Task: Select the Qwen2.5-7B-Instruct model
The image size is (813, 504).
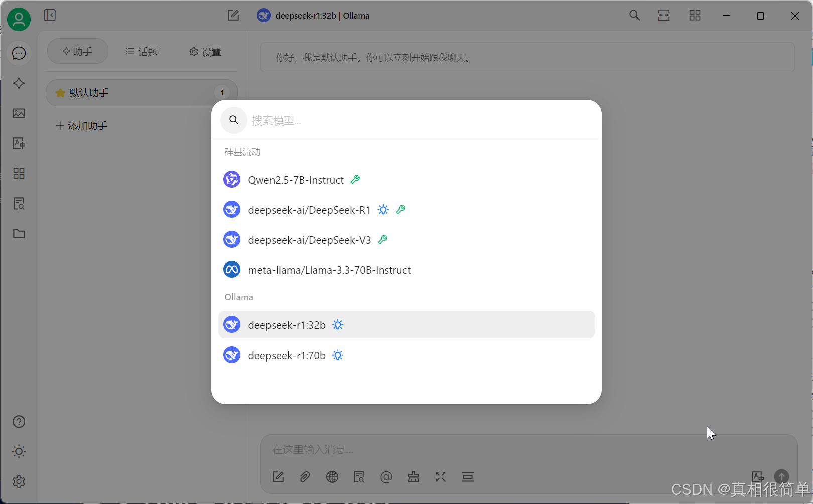Action: point(406,180)
